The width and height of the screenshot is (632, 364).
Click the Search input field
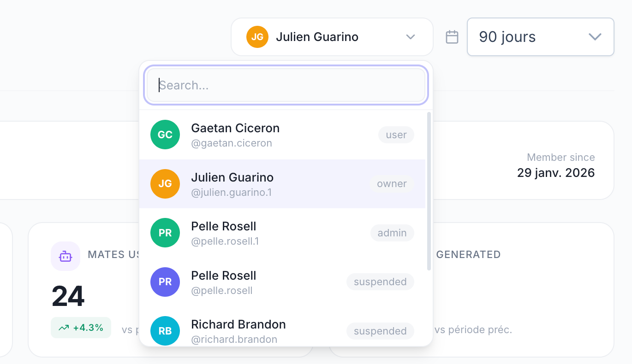[x=286, y=85]
